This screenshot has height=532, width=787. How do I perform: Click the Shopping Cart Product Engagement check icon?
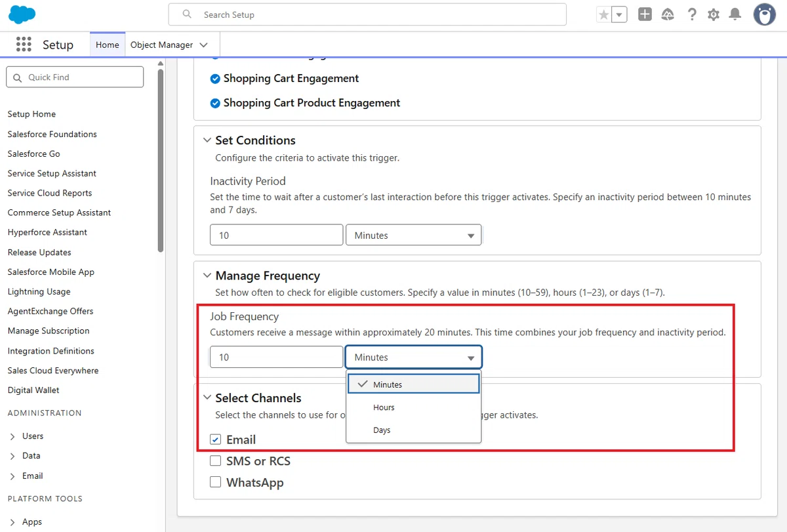click(215, 103)
